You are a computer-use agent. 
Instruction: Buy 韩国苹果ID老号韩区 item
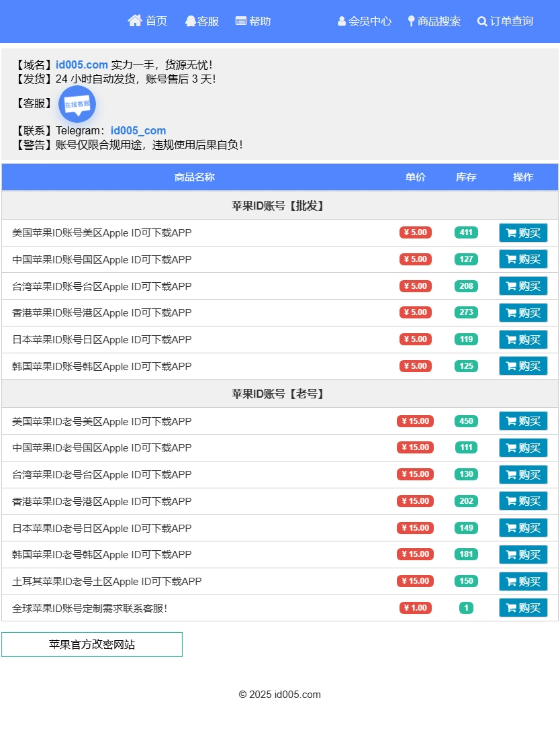click(523, 554)
